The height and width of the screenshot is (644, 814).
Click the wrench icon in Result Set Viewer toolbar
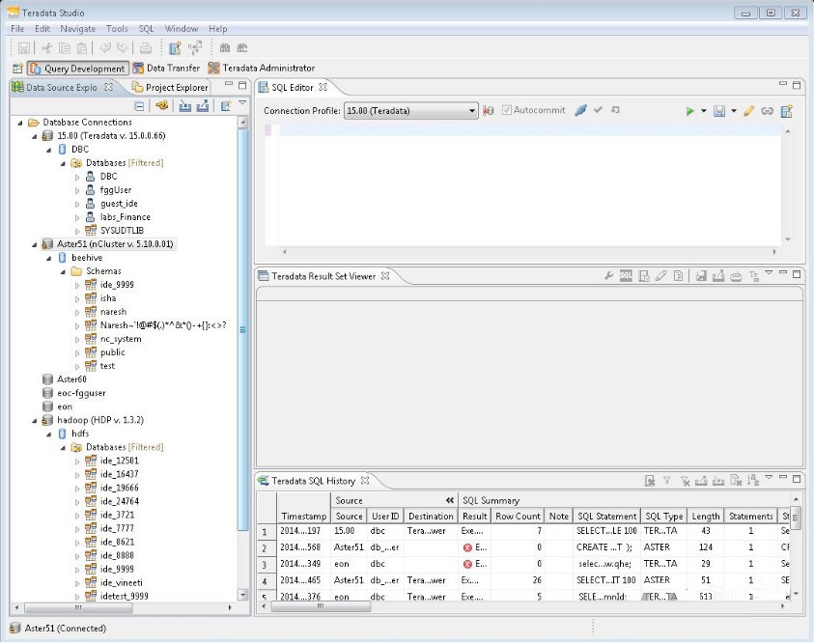[610, 275]
